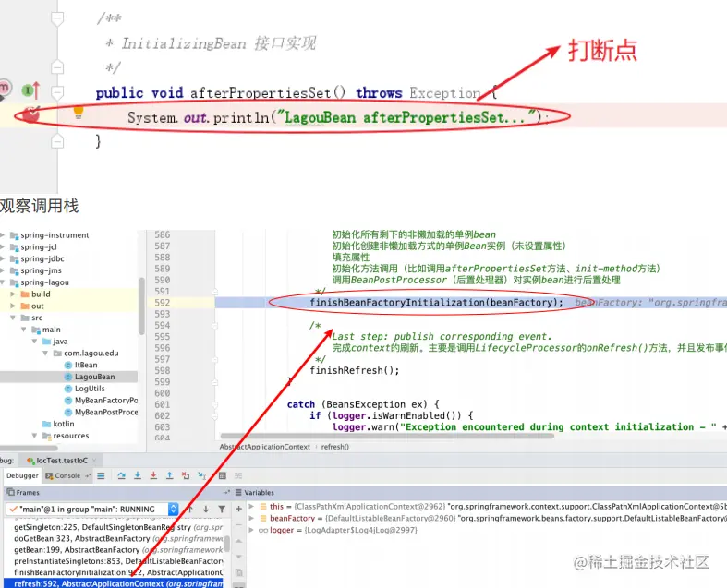Click the Step Out debugger icon
The image size is (727, 588).
pos(170,476)
